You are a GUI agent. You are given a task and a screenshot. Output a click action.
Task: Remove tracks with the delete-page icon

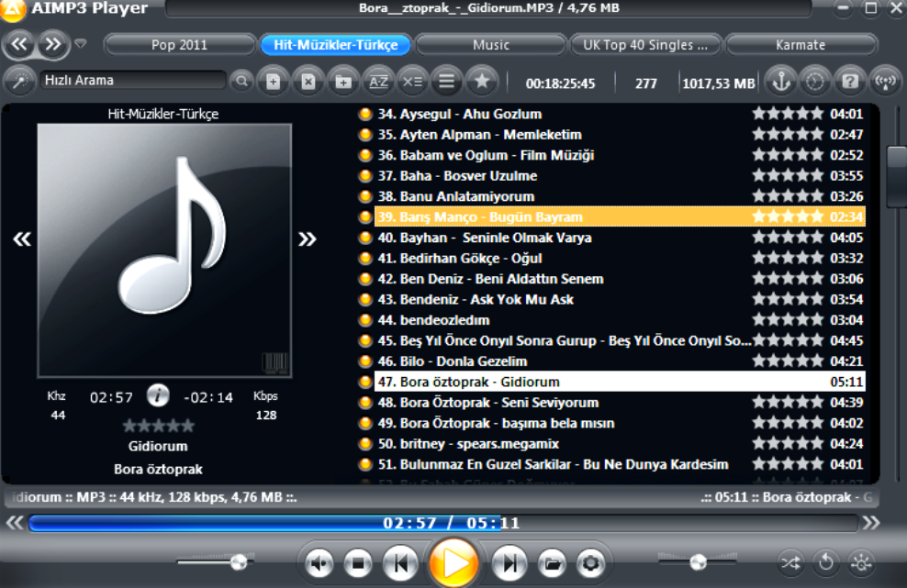coord(308,82)
